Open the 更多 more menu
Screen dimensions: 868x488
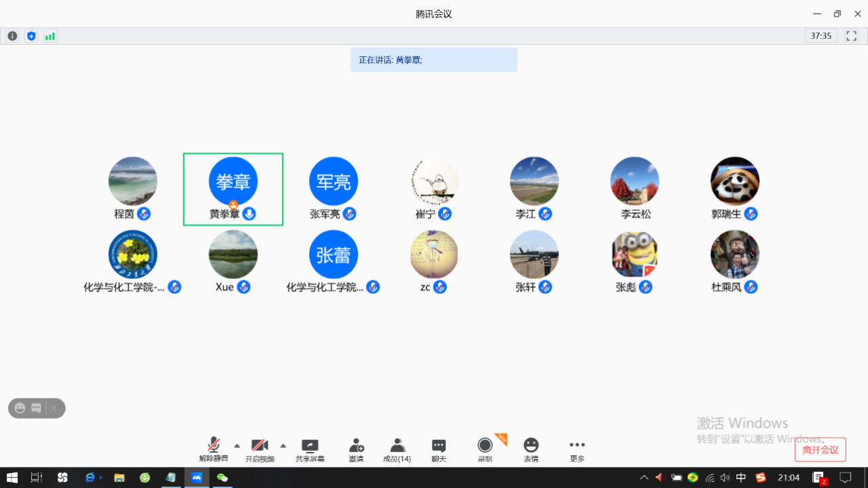577,449
